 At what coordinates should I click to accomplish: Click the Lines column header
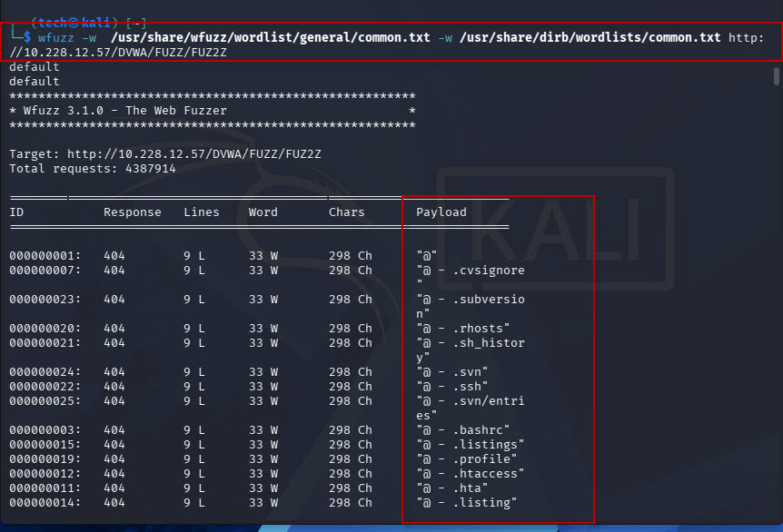[202, 212]
